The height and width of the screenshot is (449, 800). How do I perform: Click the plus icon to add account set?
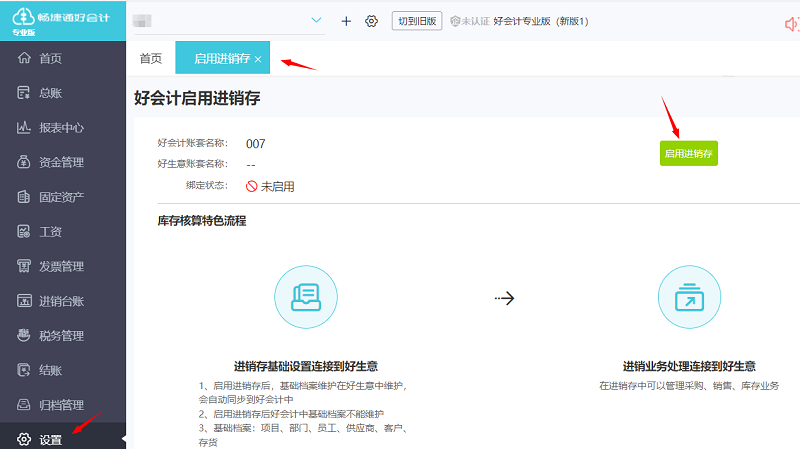click(x=346, y=21)
